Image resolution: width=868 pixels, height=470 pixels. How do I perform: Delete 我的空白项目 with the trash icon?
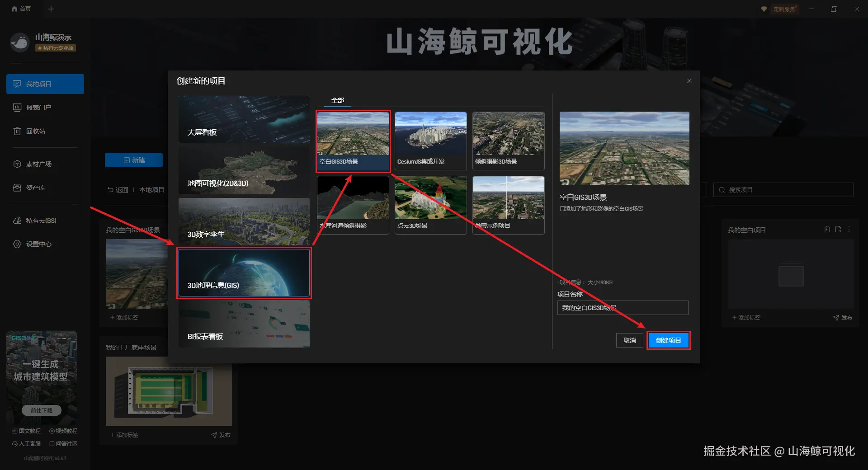coord(827,230)
